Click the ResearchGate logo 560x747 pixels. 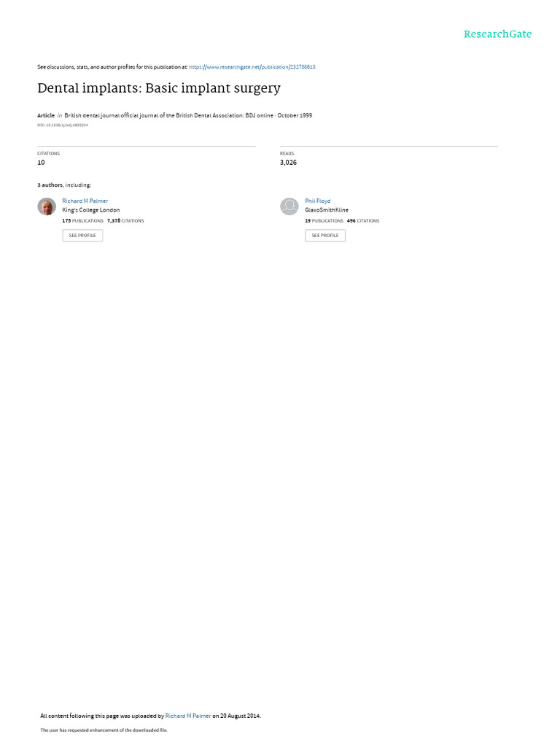(x=497, y=34)
